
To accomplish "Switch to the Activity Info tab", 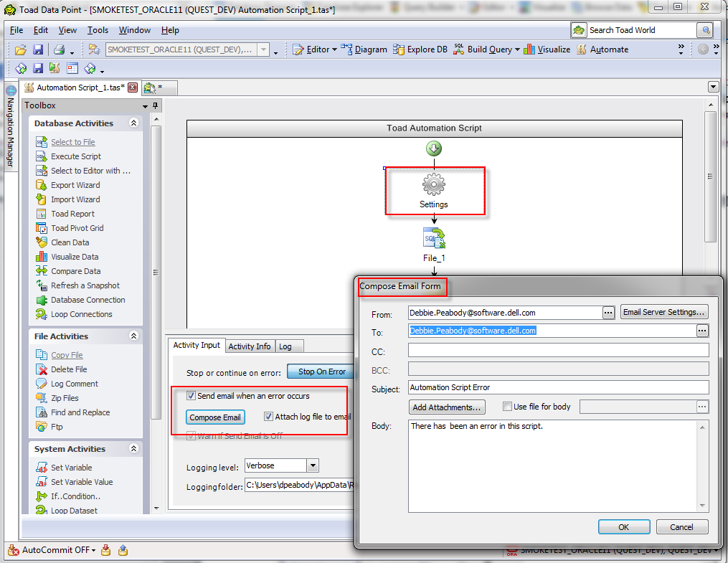I will [x=250, y=346].
